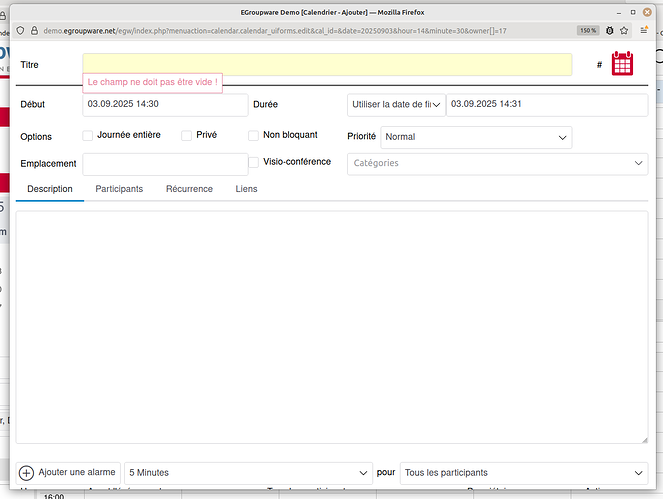Click the plus icon for adding alarm

pos(27,473)
